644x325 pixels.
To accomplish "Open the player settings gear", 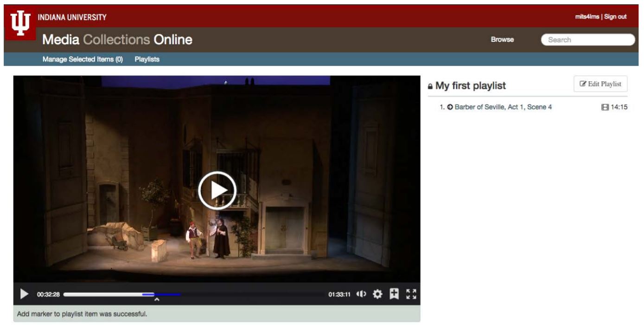I will [x=378, y=294].
